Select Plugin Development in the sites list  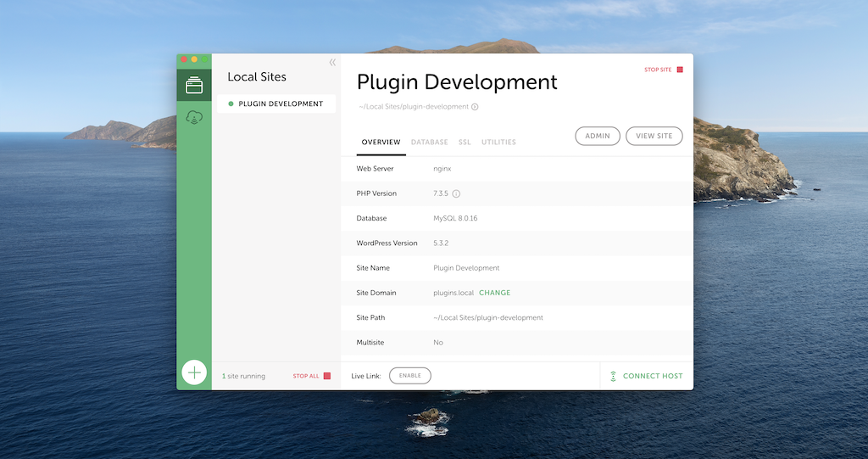280,104
